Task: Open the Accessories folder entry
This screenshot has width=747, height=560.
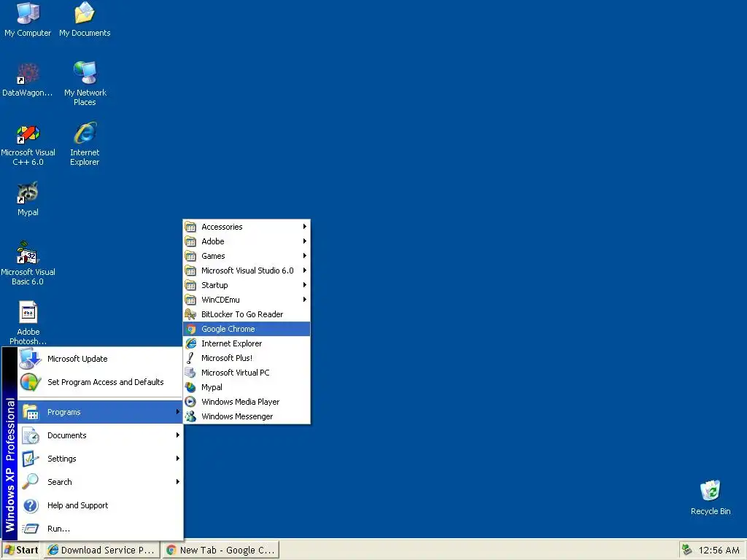Action: click(247, 227)
